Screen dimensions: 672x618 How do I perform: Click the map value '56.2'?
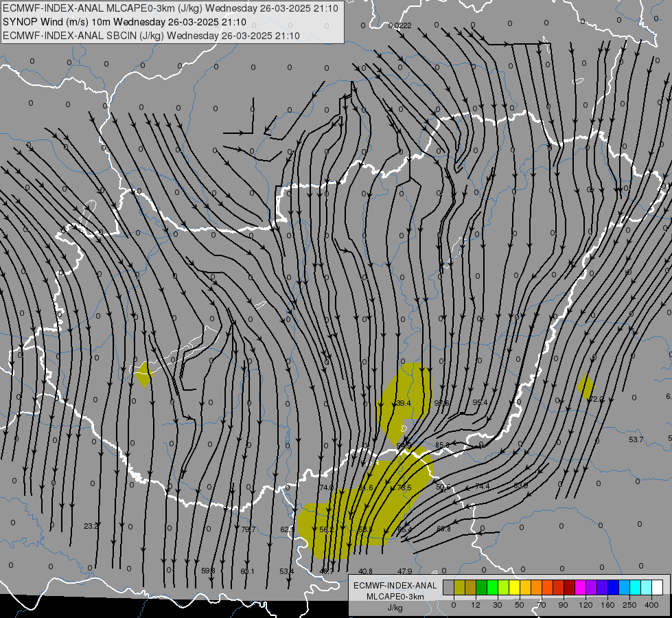pos(326,529)
